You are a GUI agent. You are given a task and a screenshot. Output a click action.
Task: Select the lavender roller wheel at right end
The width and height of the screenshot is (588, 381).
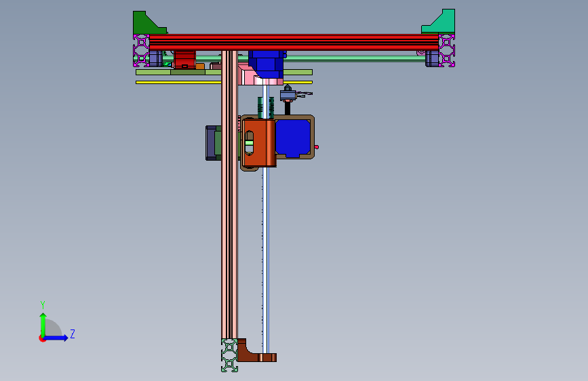coord(432,59)
